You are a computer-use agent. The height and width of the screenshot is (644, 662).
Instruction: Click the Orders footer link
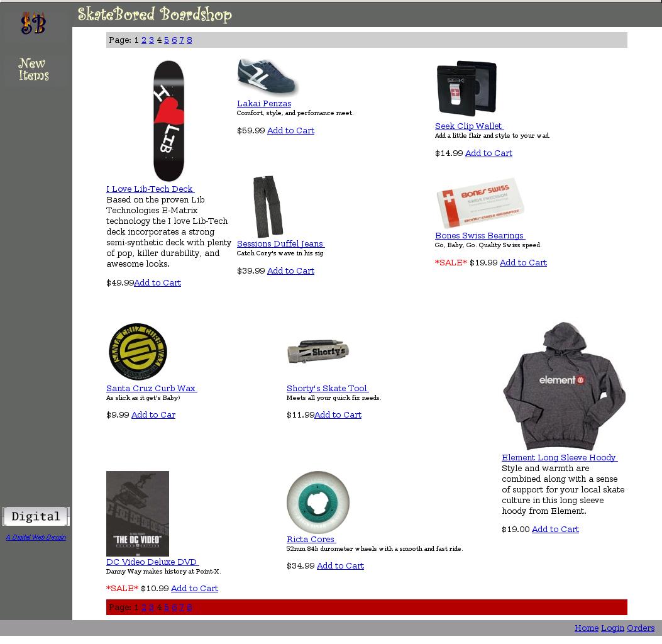(641, 628)
